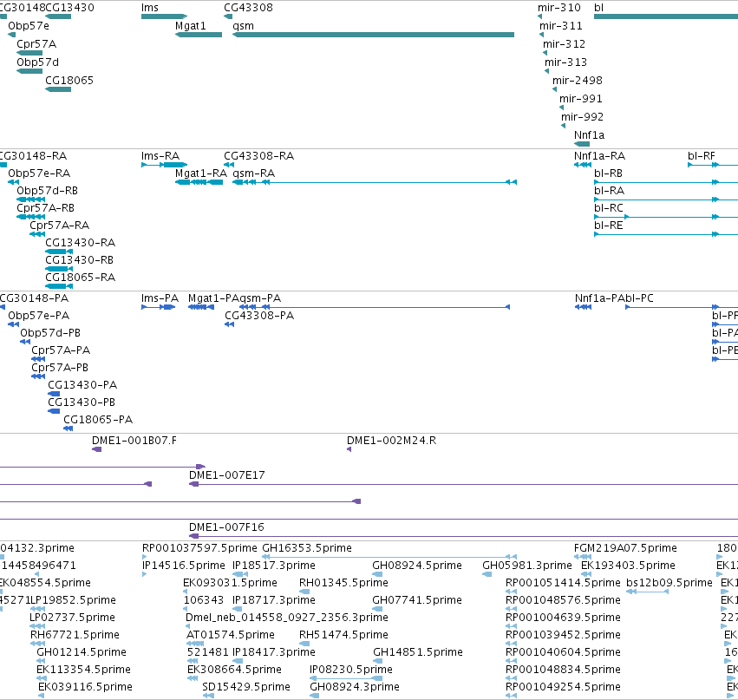The height and width of the screenshot is (700, 738).
Task: Select protein CG13430-PA
Action: 82,385
